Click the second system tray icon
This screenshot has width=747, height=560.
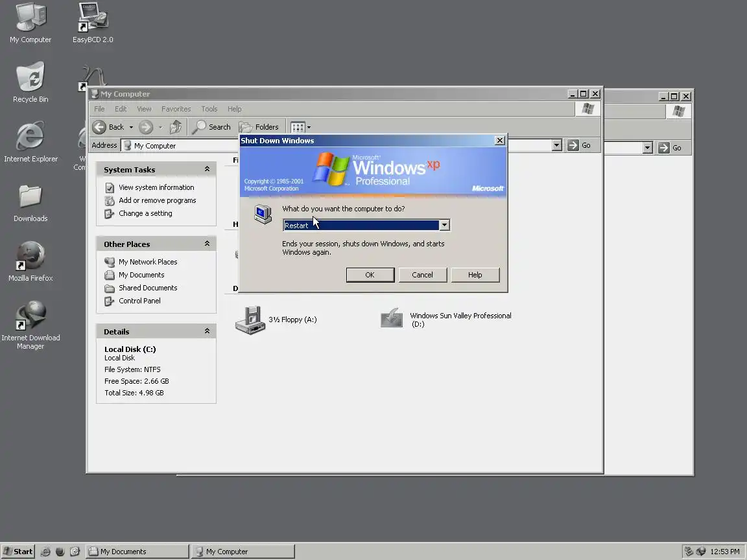click(x=701, y=552)
